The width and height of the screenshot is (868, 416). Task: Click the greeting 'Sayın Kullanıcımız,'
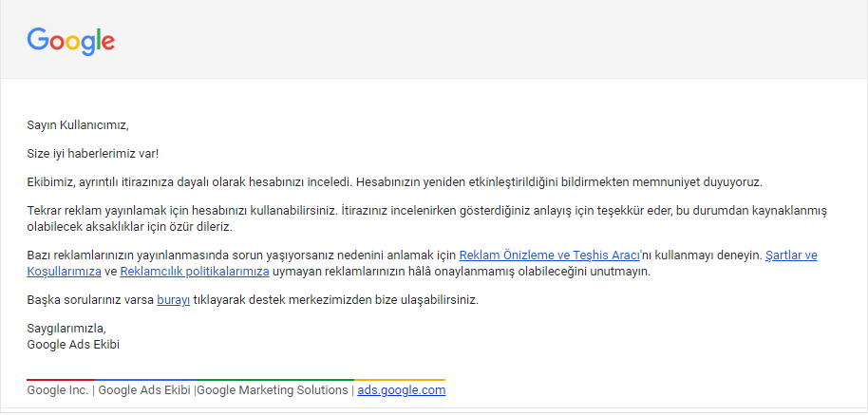click(x=78, y=125)
